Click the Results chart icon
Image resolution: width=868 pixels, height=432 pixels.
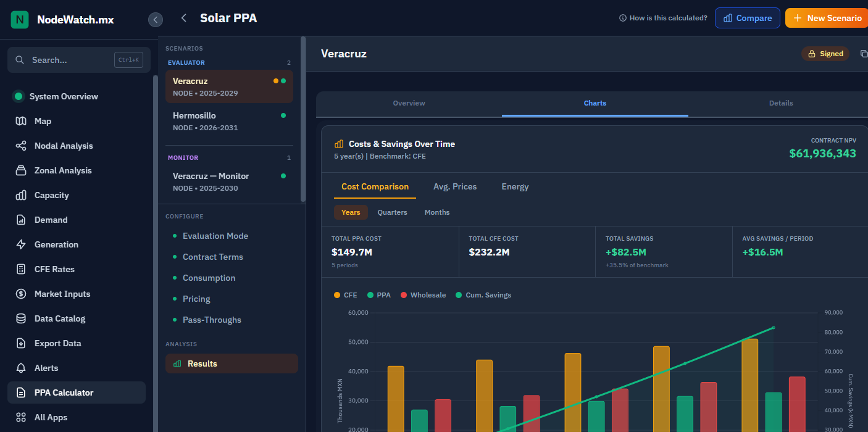pos(178,363)
